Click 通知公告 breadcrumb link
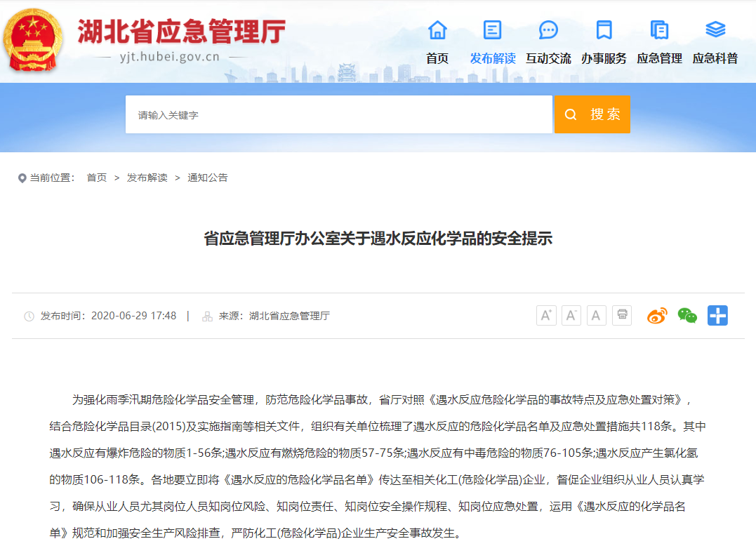Viewport: 756px width, 553px height. click(x=208, y=178)
